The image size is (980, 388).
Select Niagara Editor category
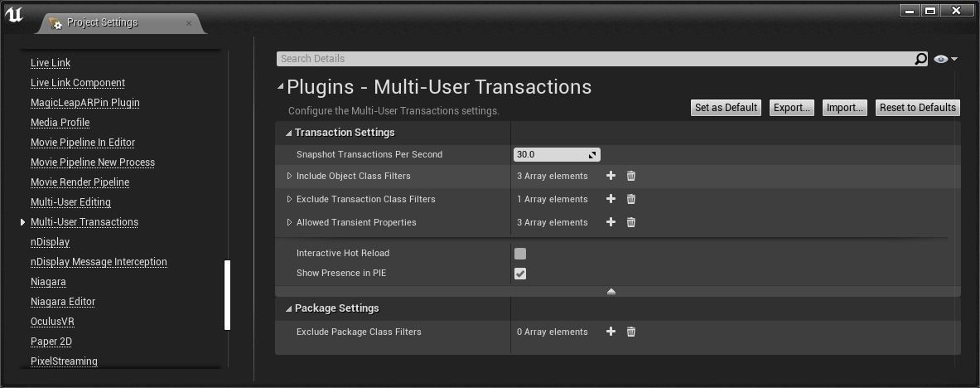[62, 302]
